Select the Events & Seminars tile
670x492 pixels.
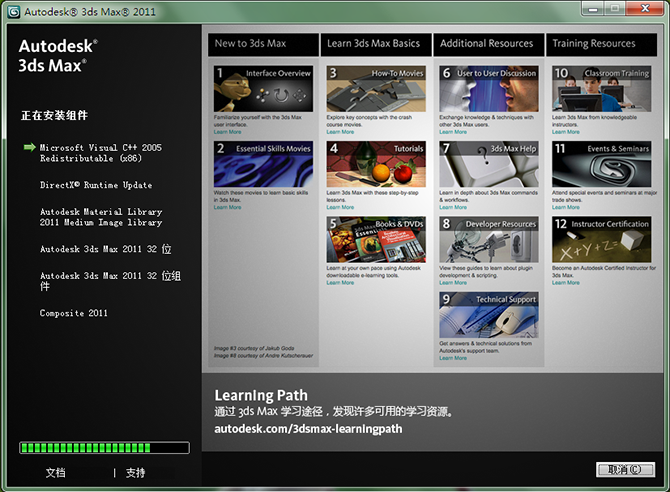point(602,164)
